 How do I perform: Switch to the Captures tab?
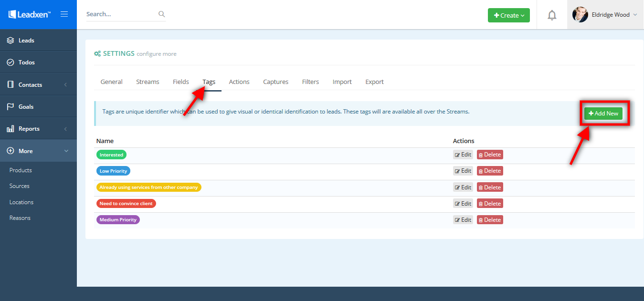click(276, 82)
